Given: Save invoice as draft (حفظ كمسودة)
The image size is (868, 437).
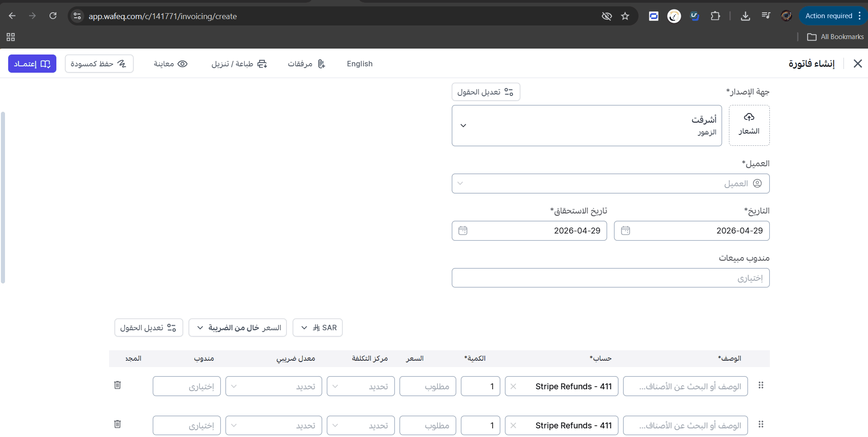Looking at the screenshot, I should [99, 64].
